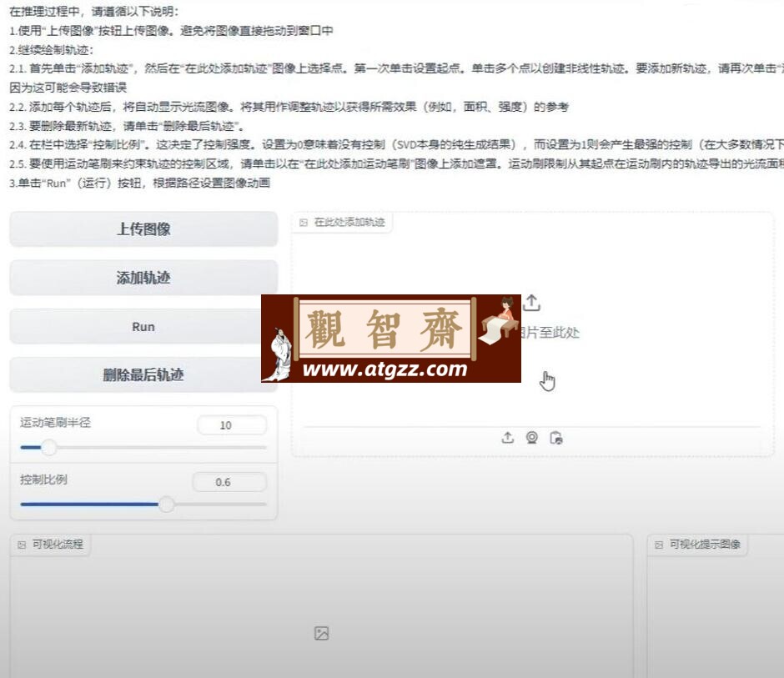Click the 可视化流程 panel label
Image resolution: width=784 pixels, height=678 pixels.
pos(58,544)
